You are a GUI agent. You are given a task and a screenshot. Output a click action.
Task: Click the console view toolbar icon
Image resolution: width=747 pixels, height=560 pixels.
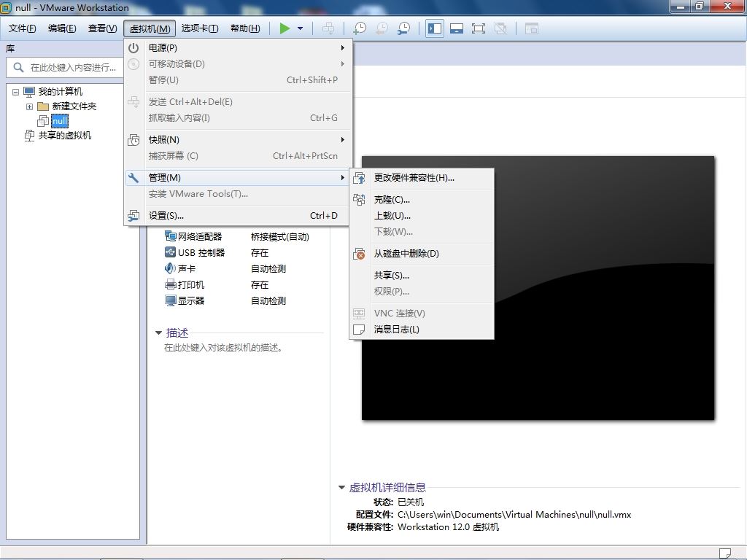(531, 28)
